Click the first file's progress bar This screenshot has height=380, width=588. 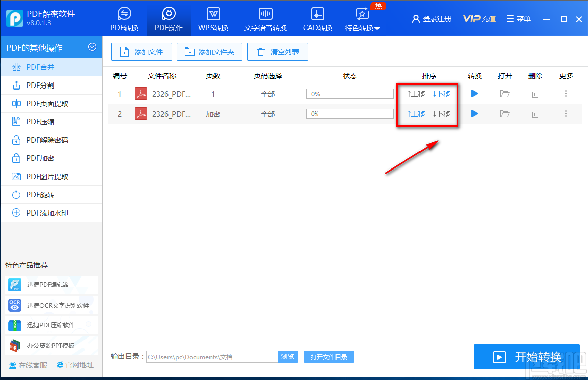pos(349,93)
